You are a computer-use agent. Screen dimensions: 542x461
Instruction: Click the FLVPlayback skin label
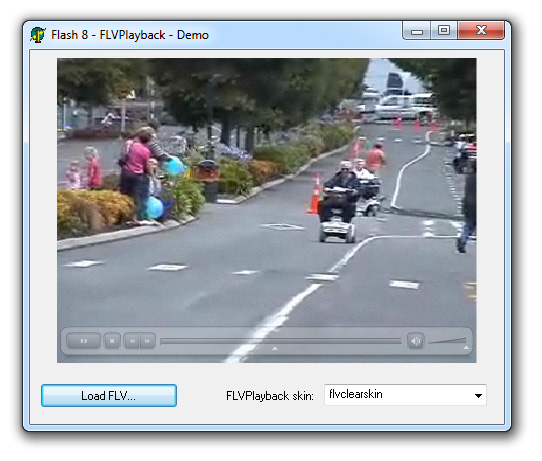point(270,396)
